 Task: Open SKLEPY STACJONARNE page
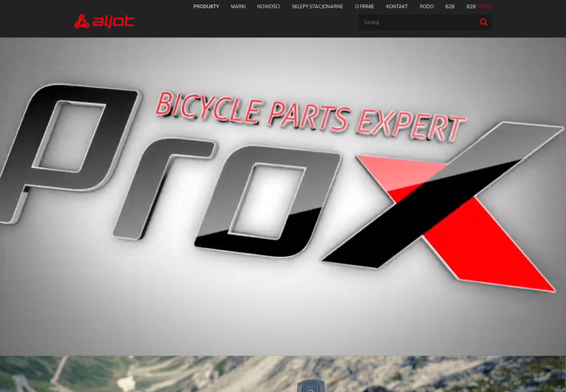[317, 6]
